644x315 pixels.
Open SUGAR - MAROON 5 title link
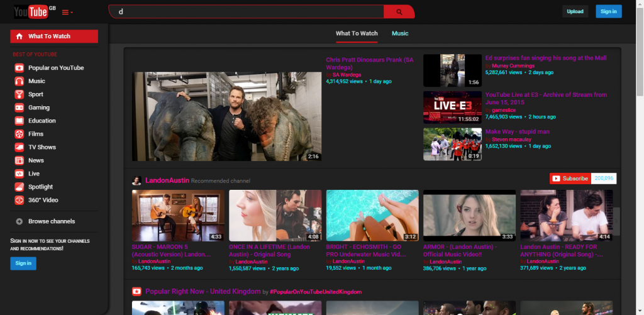[171, 250]
